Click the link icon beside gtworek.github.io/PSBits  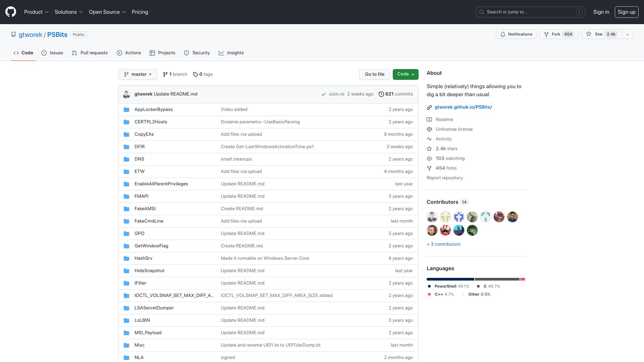tap(429, 108)
